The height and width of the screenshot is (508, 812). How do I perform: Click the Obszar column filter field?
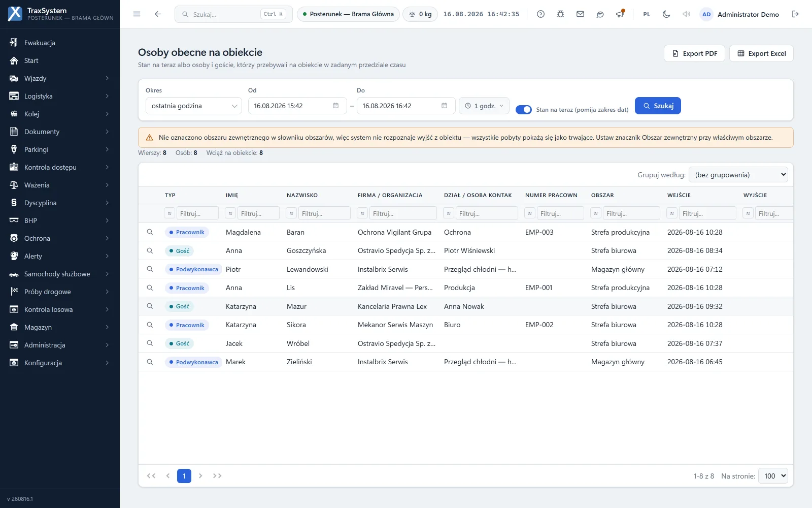pyautogui.click(x=631, y=213)
